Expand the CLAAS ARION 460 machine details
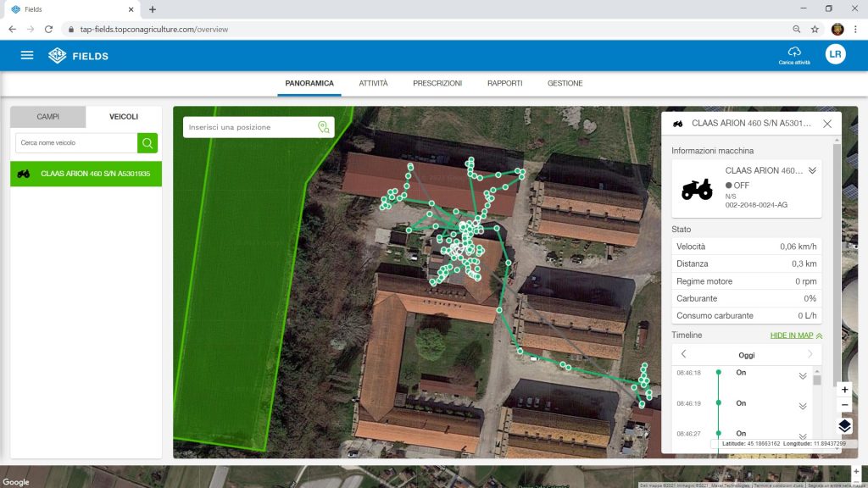This screenshot has height=488, width=868. 812,170
